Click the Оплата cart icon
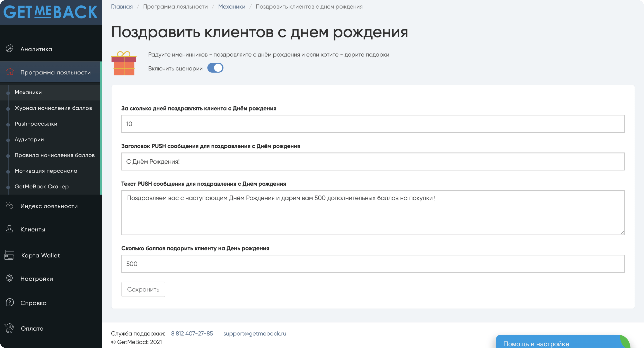The image size is (644, 348). tap(9, 328)
